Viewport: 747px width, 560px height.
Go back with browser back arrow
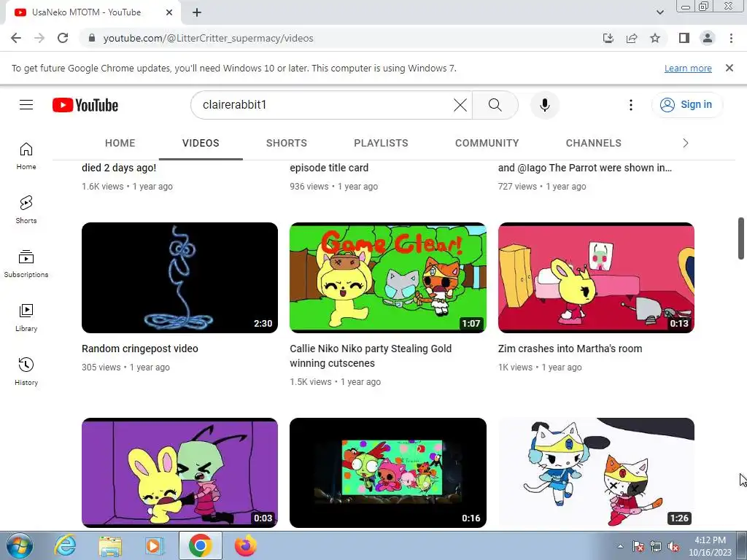[x=16, y=38]
